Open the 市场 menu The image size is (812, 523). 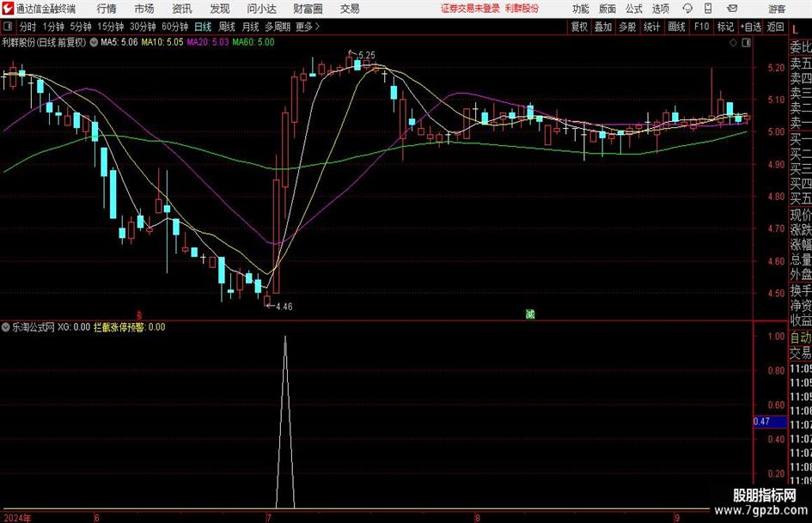(144, 9)
